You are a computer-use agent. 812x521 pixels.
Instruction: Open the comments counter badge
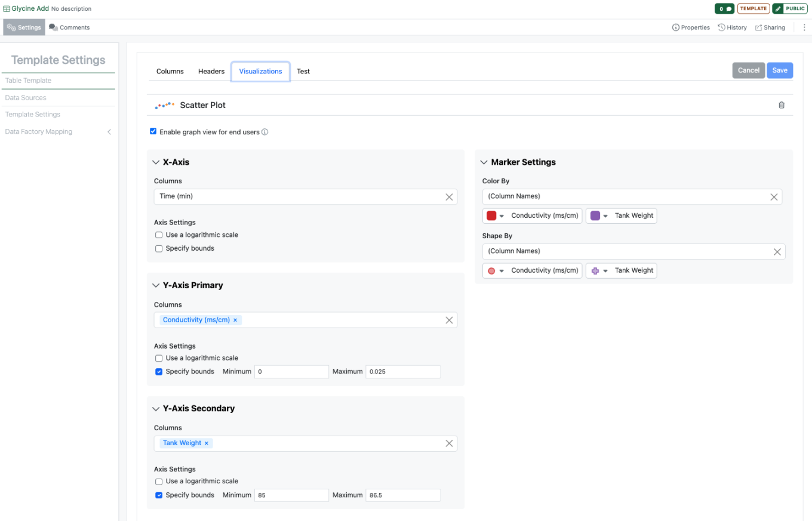(725, 9)
